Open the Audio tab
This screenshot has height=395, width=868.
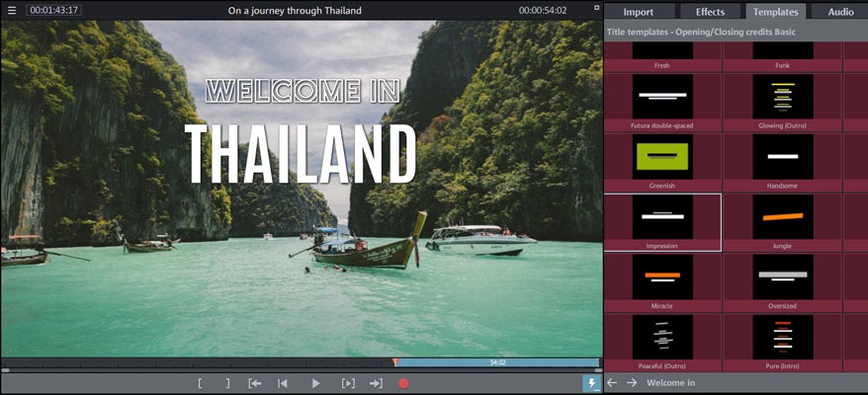(840, 12)
